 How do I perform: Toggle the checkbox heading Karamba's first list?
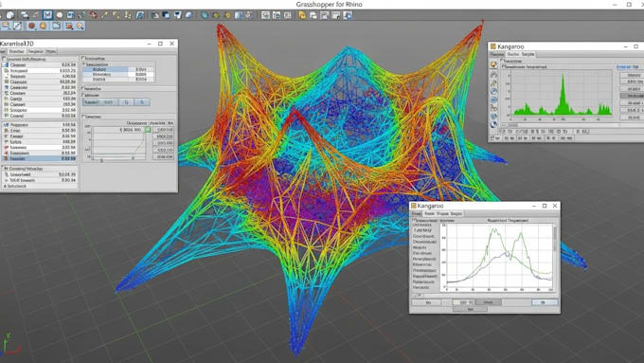(x=4, y=59)
